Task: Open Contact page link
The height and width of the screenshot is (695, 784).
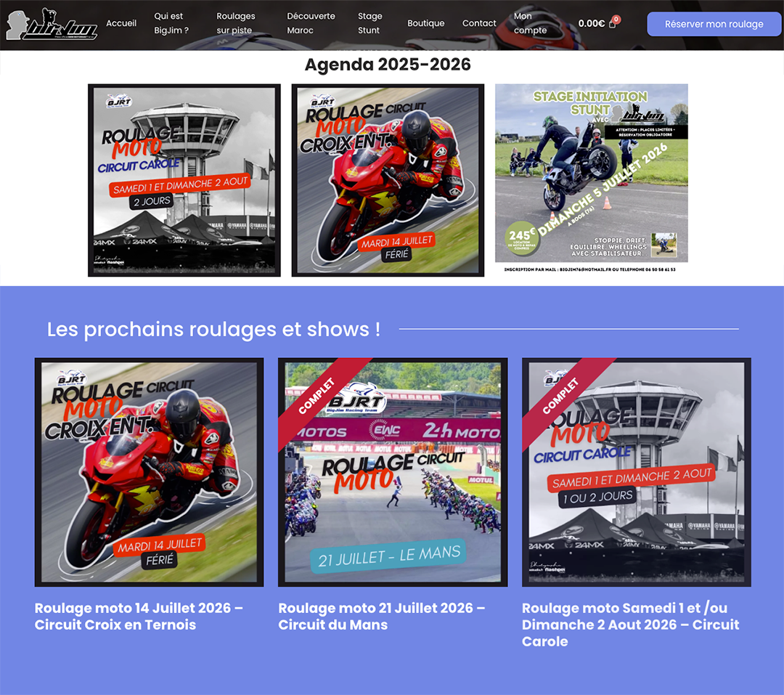Action: tap(479, 23)
